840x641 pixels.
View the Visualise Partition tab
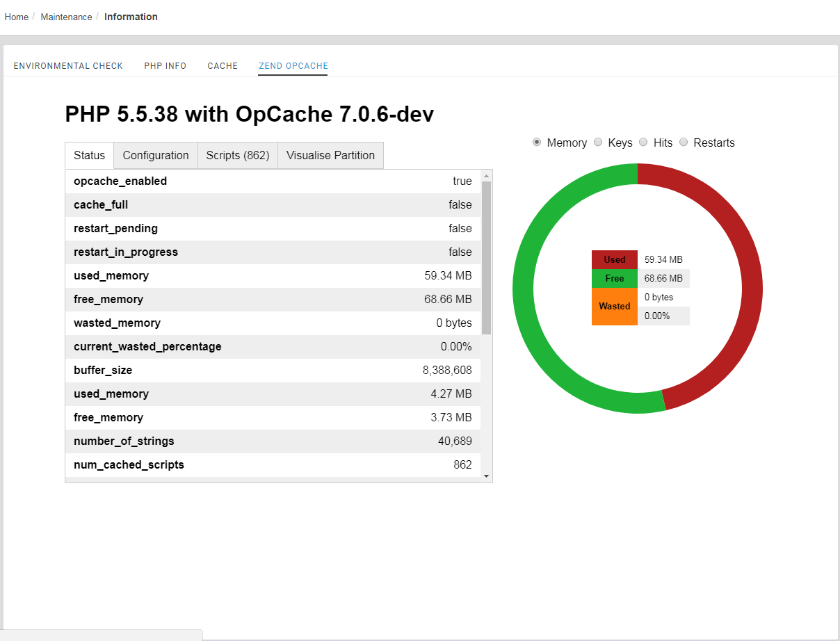[330, 156]
